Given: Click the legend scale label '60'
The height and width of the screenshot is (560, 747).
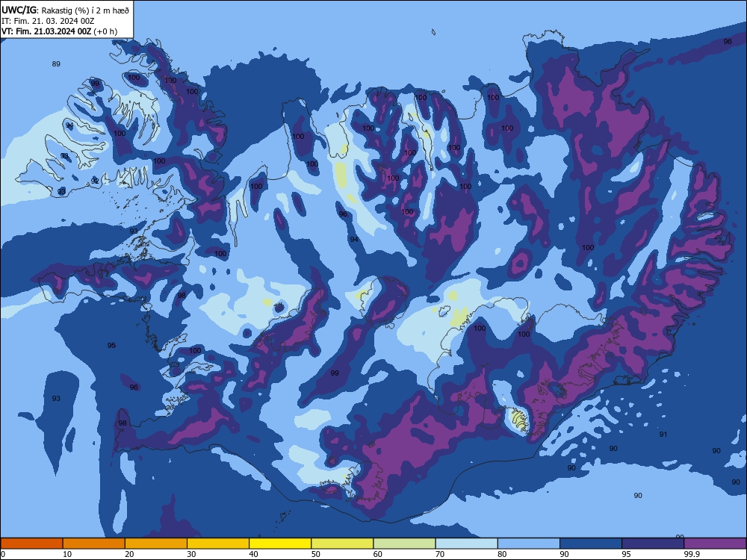Looking at the screenshot, I should (378, 554).
